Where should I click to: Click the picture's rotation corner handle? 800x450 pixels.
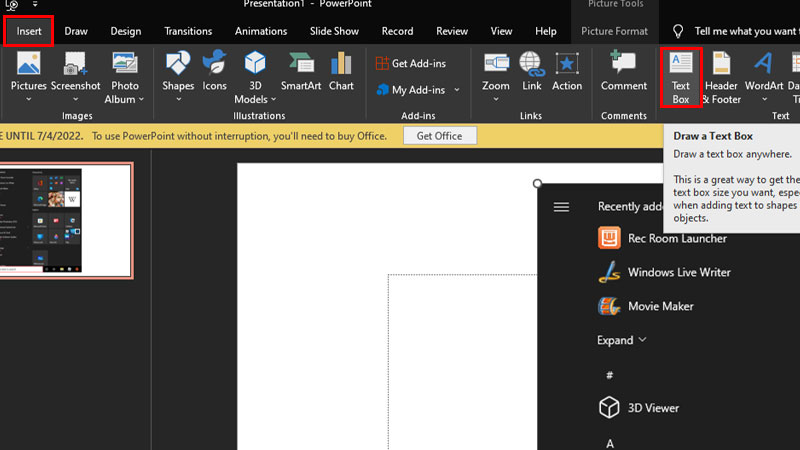click(537, 183)
